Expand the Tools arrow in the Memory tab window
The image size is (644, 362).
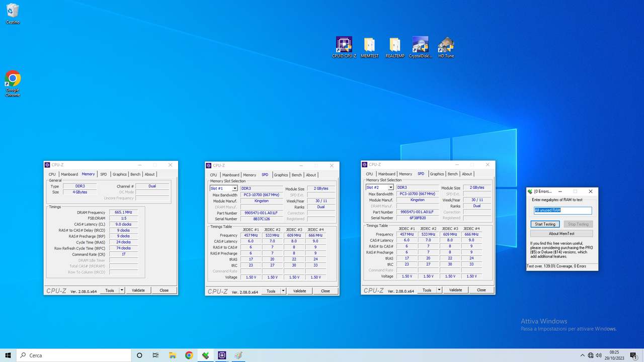pos(122,290)
